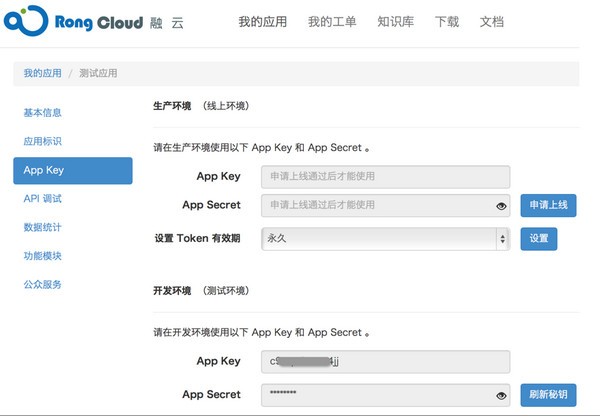Screen dimensions: 600x416
Task: Click the 申请上线 button
Action: [548, 205]
